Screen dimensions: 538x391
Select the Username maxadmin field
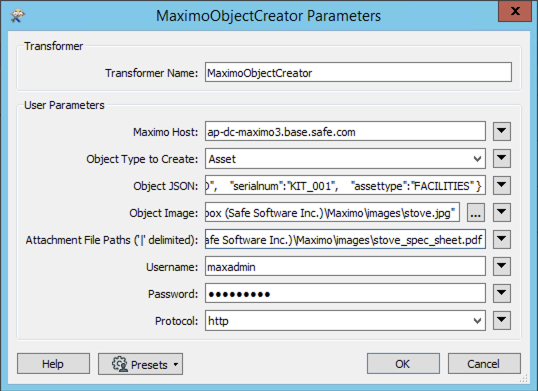click(345, 266)
